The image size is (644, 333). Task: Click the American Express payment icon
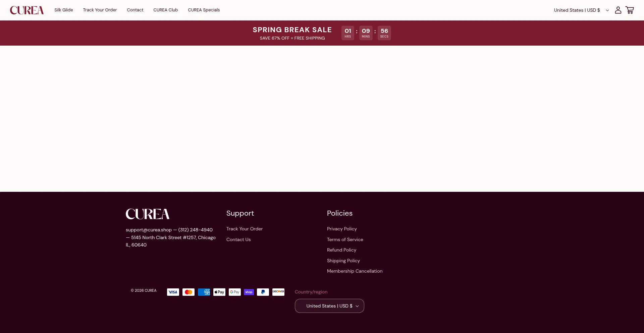point(204,292)
